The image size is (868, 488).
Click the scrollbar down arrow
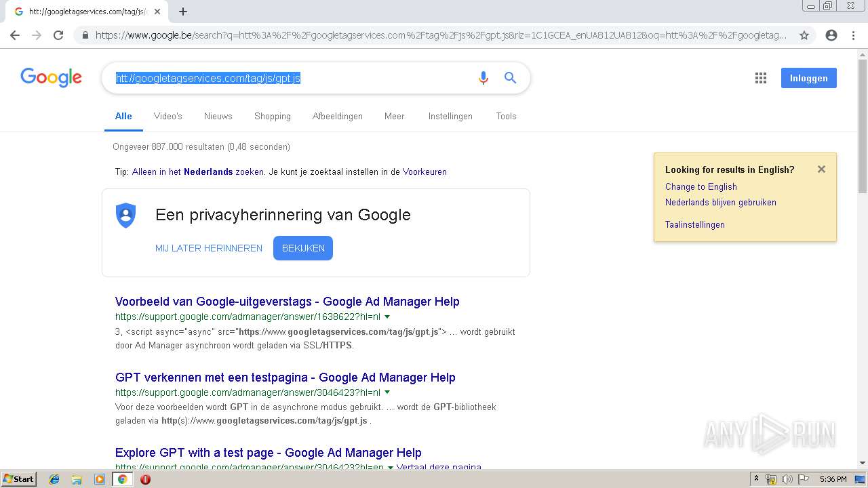click(863, 463)
